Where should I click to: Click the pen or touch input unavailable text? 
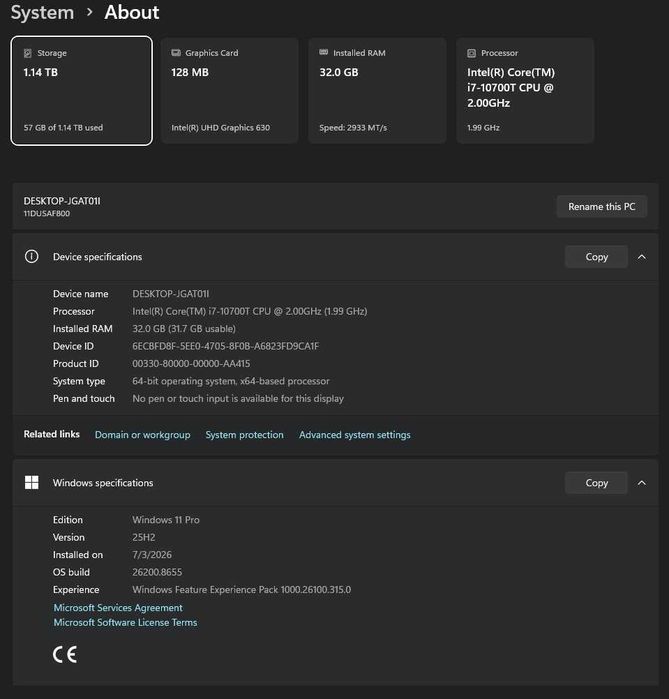point(238,399)
